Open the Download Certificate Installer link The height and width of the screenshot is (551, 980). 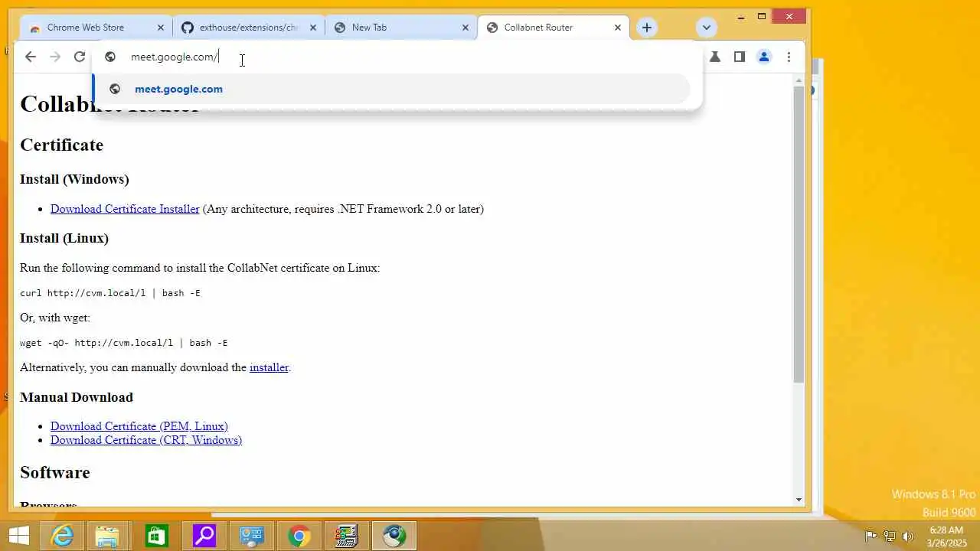point(125,209)
